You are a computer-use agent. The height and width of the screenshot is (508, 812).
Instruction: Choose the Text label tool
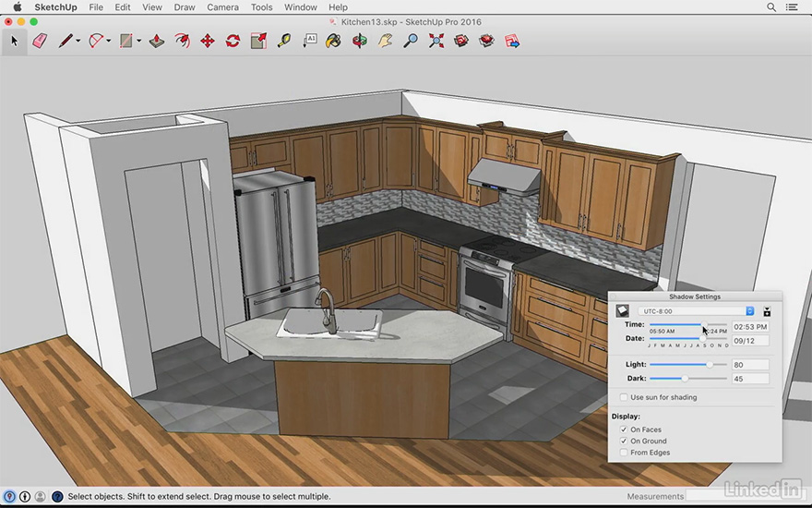[309, 41]
